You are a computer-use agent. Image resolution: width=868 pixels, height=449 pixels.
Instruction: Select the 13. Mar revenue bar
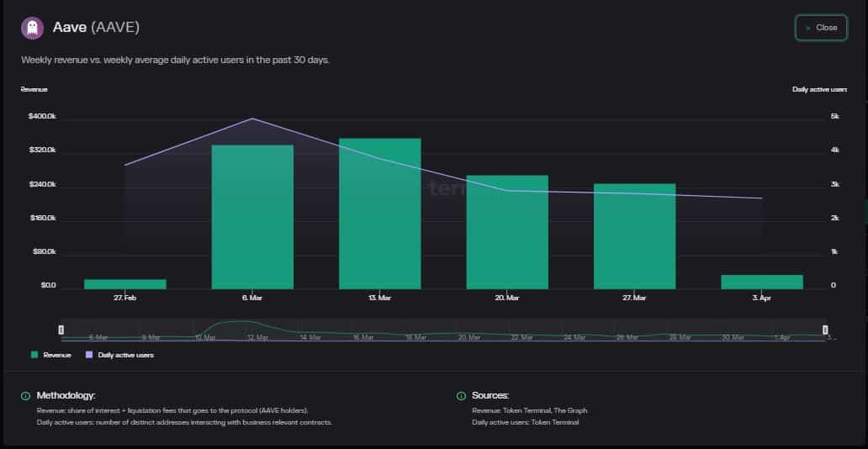click(379, 214)
